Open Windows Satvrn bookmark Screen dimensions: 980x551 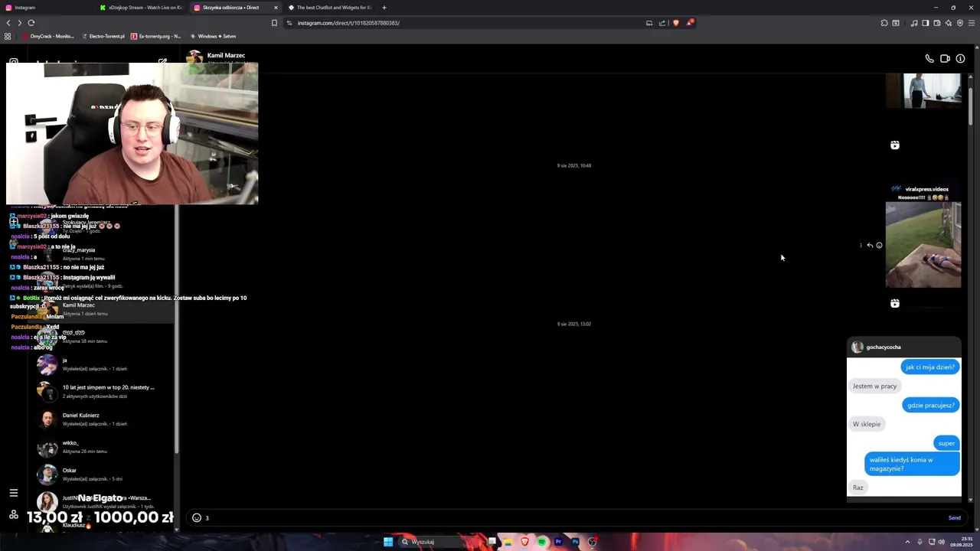[x=213, y=36]
